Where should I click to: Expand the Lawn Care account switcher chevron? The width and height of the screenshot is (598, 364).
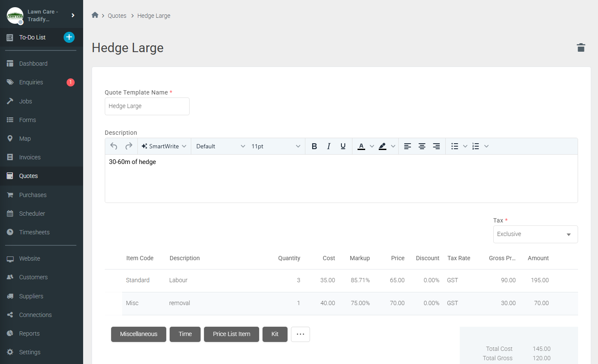click(x=73, y=15)
